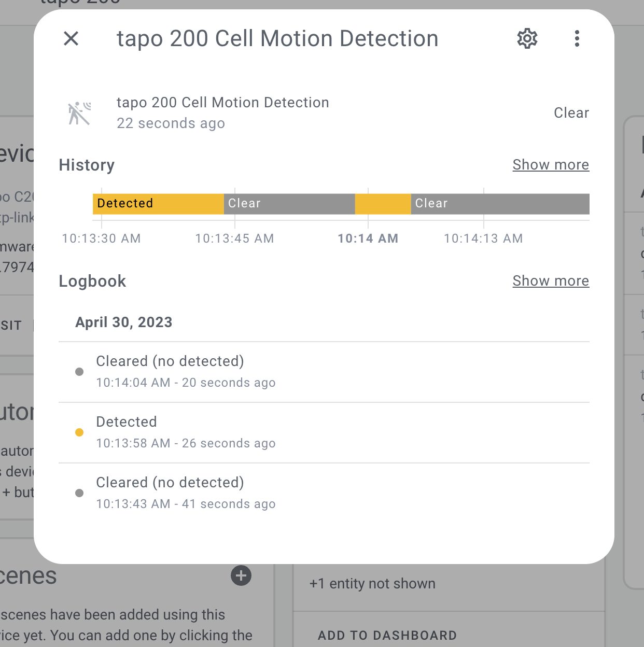Click gray dot beside 10:13:43 entry
Viewport: 644px width, 647px height.
(79, 493)
